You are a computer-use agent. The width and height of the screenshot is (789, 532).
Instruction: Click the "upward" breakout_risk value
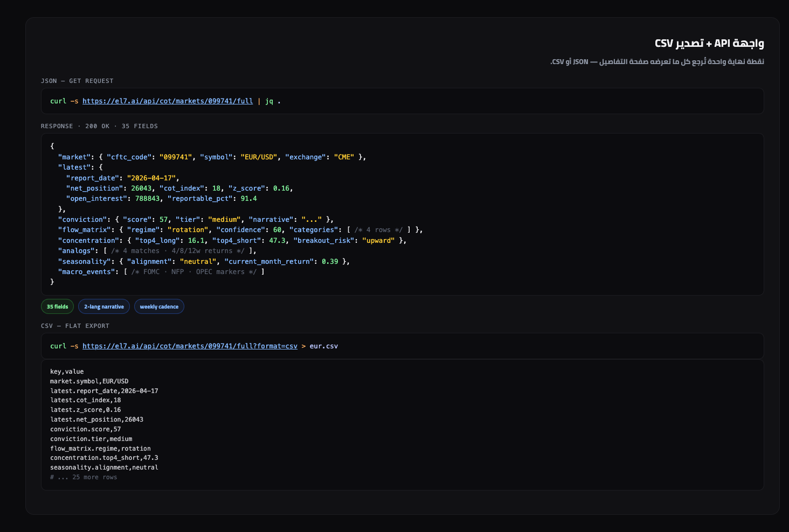378,241
